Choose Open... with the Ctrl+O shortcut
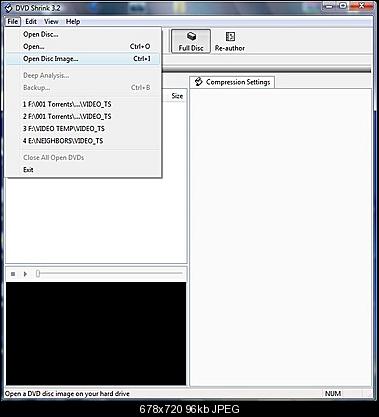The image size is (379, 417). pos(83,47)
